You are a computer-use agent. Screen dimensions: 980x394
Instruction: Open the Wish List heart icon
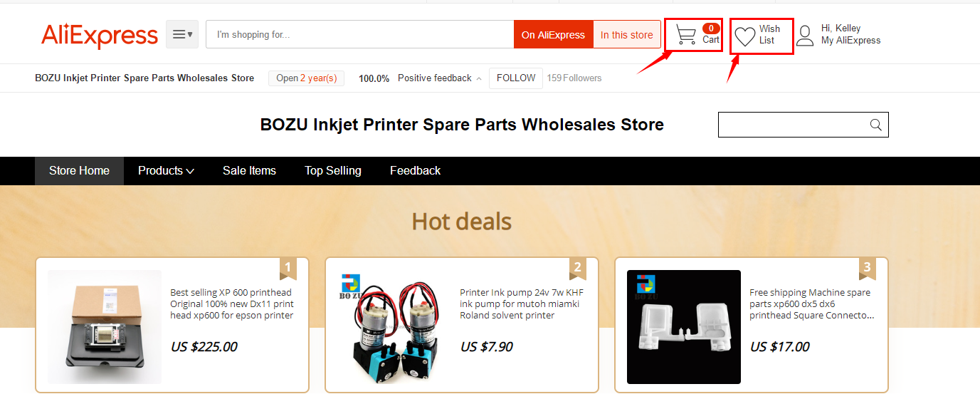745,36
